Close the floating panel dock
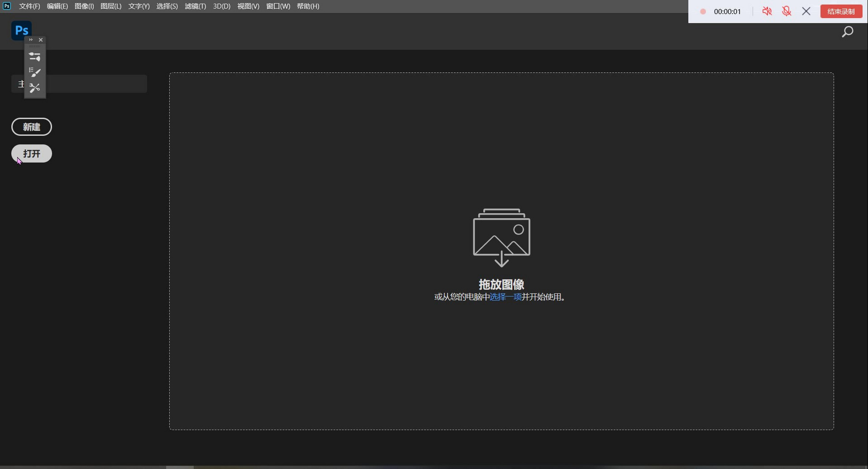The image size is (868, 469). coord(41,40)
